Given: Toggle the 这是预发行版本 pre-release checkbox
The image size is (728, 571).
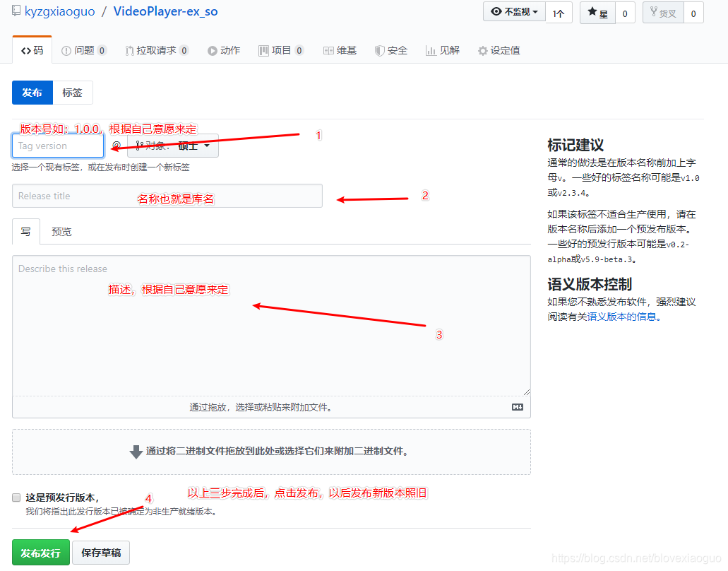Looking at the screenshot, I should [16, 498].
